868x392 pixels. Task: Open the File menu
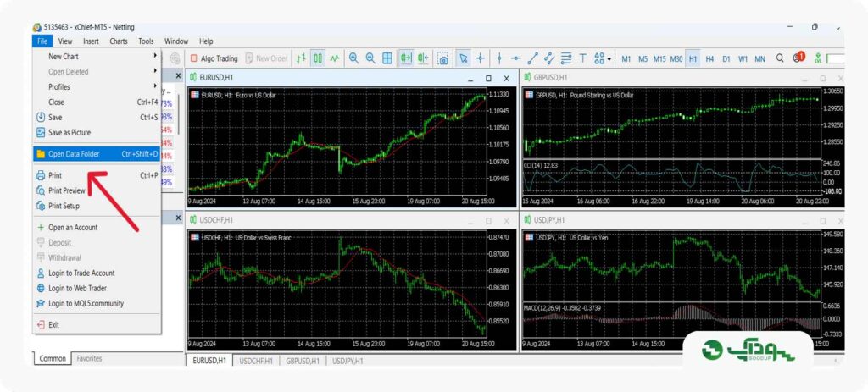(x=42, y=41)
